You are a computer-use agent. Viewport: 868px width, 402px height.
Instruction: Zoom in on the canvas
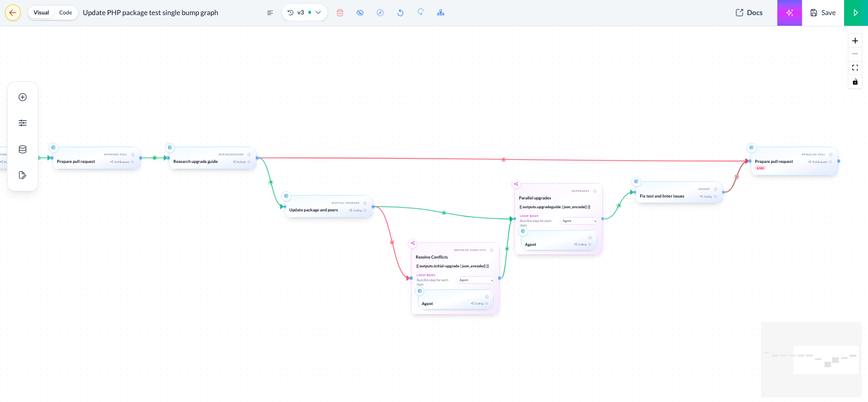point(855,40)
